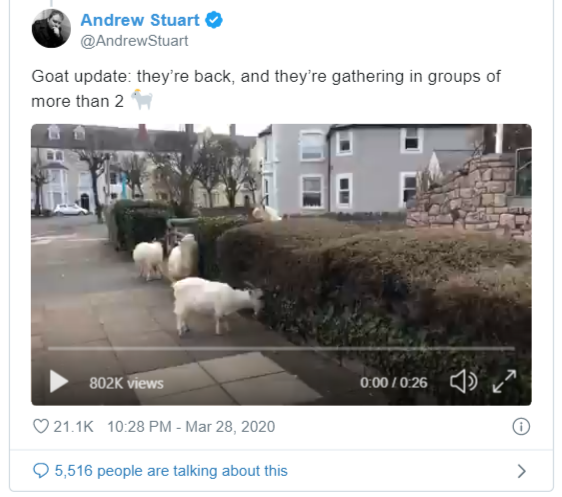Open Andrew Stuart's profile picture
This screenshot has width=562, height=497.
[51, 29]
